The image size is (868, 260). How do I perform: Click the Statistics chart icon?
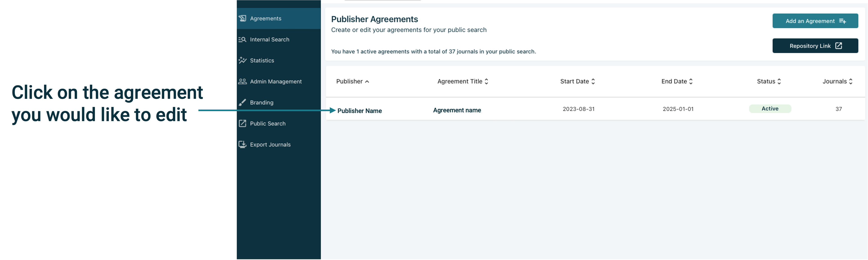(242, 60)
